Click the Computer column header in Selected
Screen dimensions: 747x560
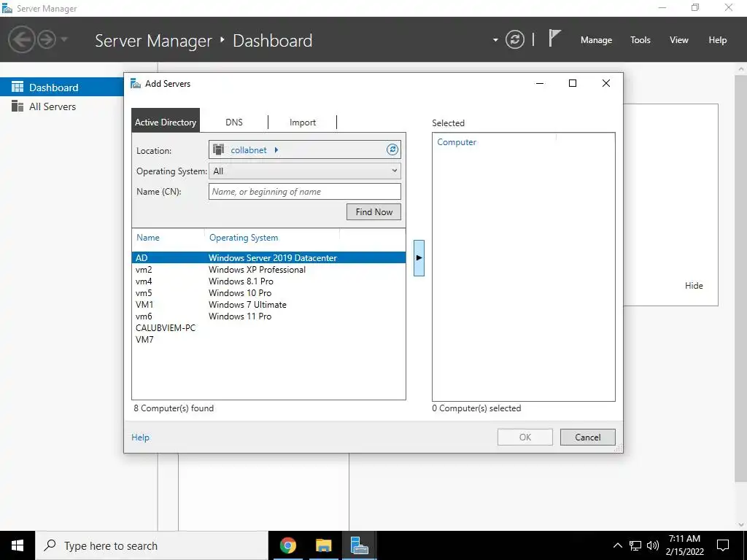point(457,142)
